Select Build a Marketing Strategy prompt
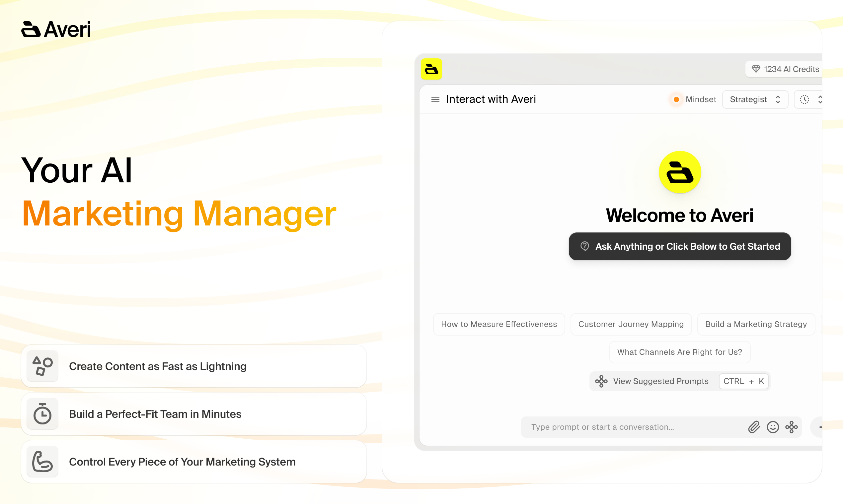Image resolution: width=843 pixels, height=504 pixels. pyautogui.click(x=756, y=324)
